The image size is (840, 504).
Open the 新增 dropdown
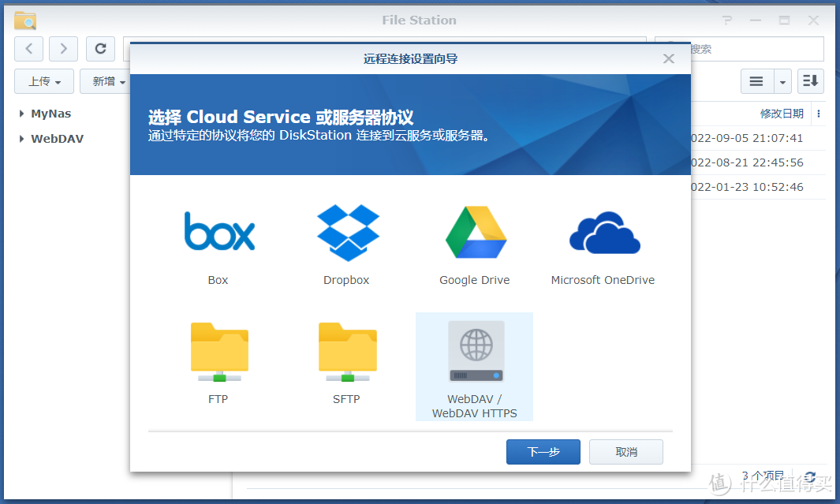click(x=105, y=81)
